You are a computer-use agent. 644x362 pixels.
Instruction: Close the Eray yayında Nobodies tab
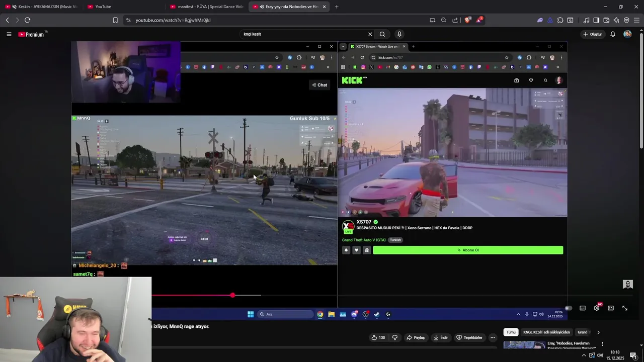coord(324,7)
